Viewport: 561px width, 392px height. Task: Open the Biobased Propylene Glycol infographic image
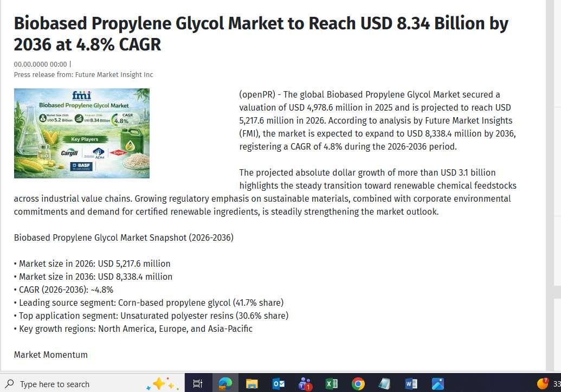81,133
